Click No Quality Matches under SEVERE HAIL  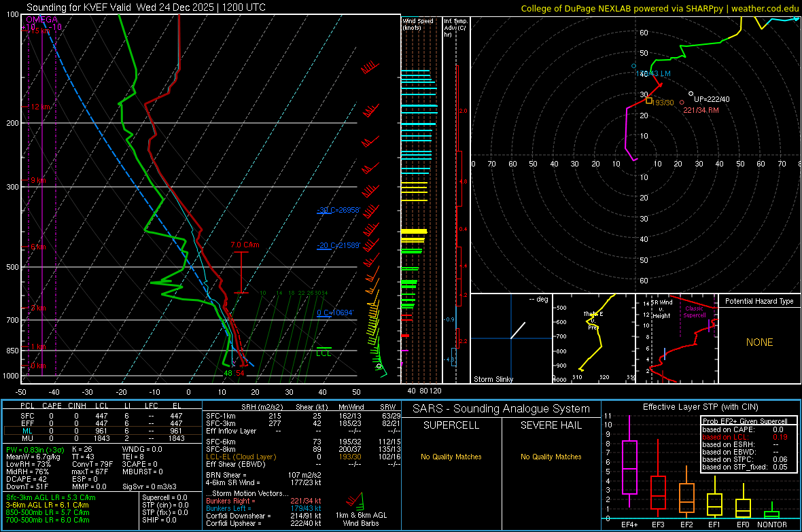(551, 457)
